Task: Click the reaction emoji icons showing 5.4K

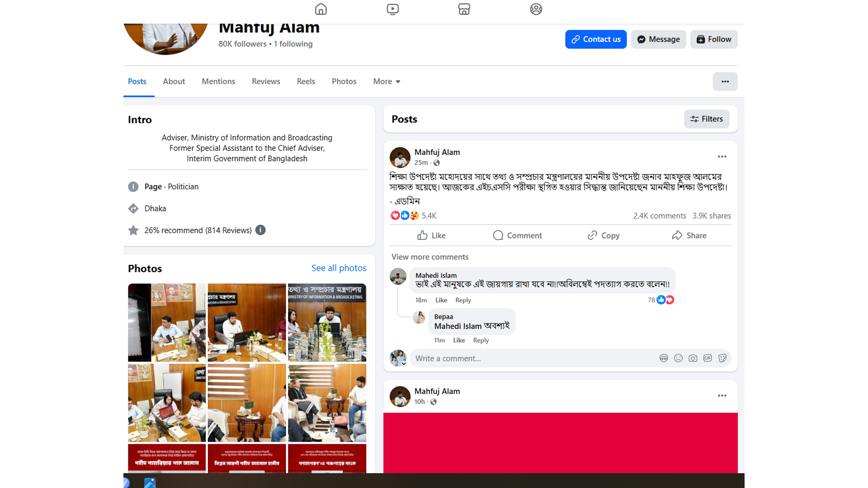Action: [x=405, y=216]
